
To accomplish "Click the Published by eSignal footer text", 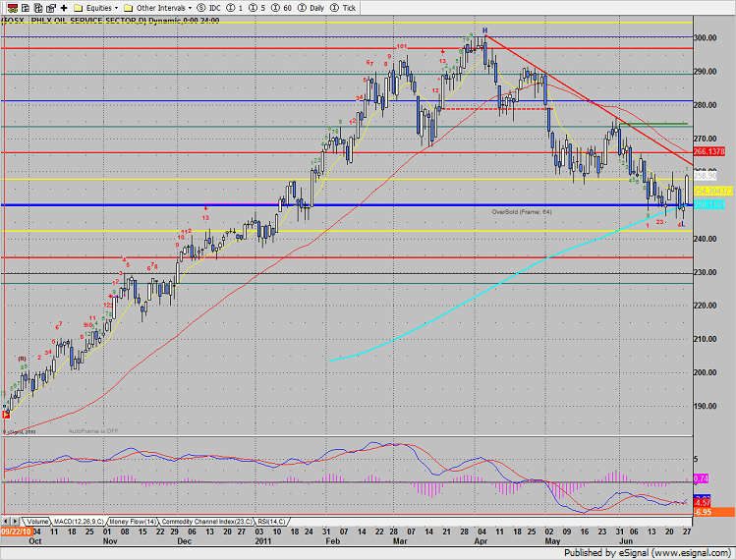I will [648, 553].
